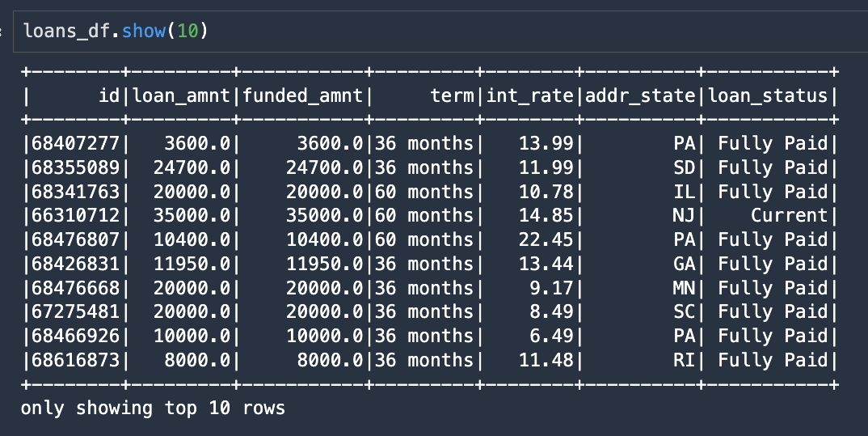This screenshot has width=868, height=436.
Task: Click "PA" in the row for id 68466926
Action: 685,336
